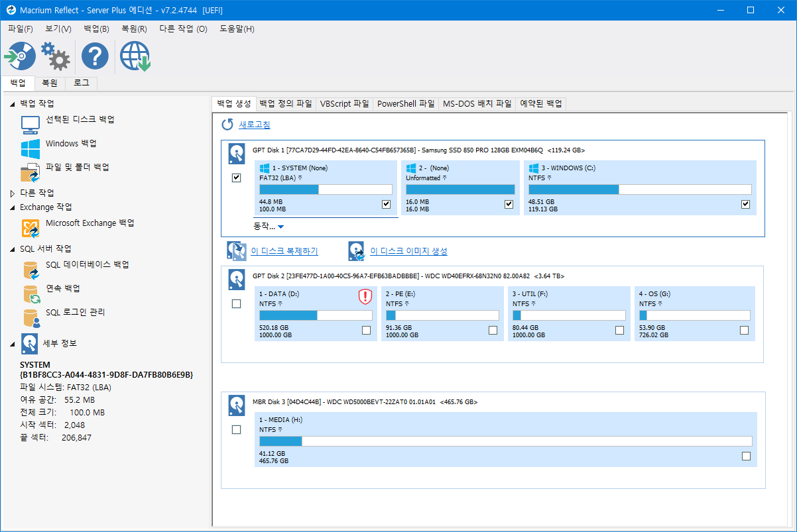Click the file and folder backup icon
The image size is (797, 532).
[31, 172]
